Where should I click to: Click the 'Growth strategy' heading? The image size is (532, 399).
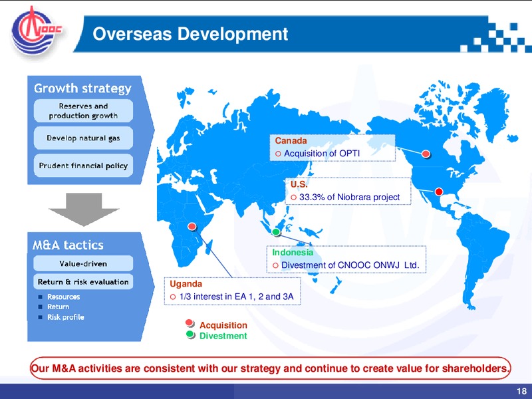point(82,88)
